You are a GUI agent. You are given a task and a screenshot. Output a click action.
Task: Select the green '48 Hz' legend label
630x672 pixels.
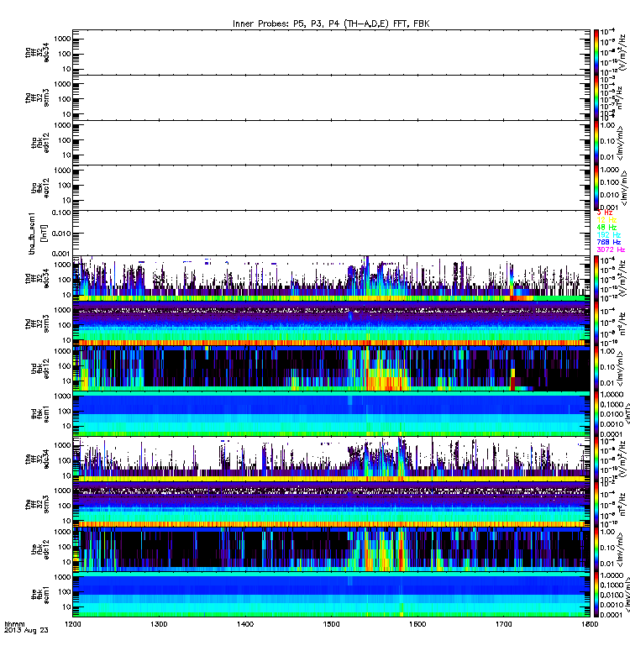tap(606, 227)
